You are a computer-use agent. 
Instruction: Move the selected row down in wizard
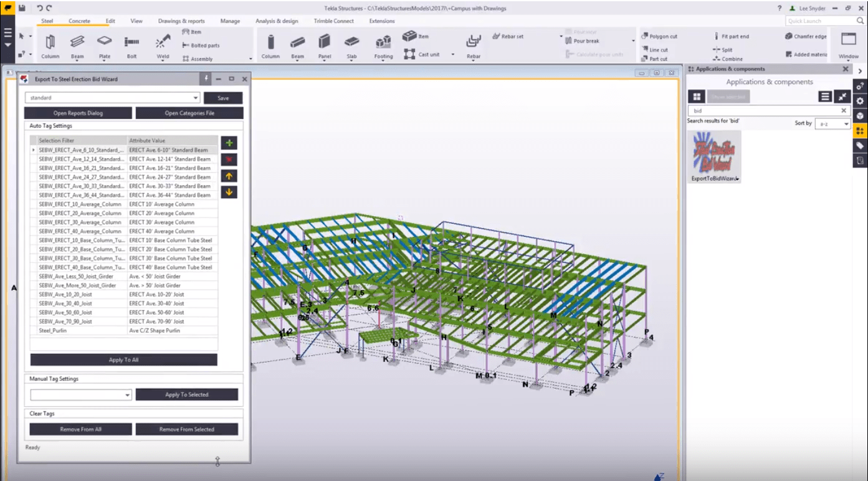[x=229, y=192]
